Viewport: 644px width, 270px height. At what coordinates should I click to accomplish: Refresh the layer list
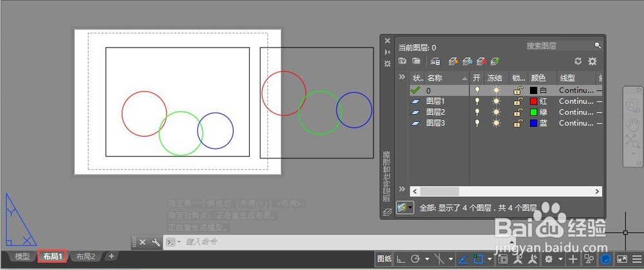(x=578, y=61)
